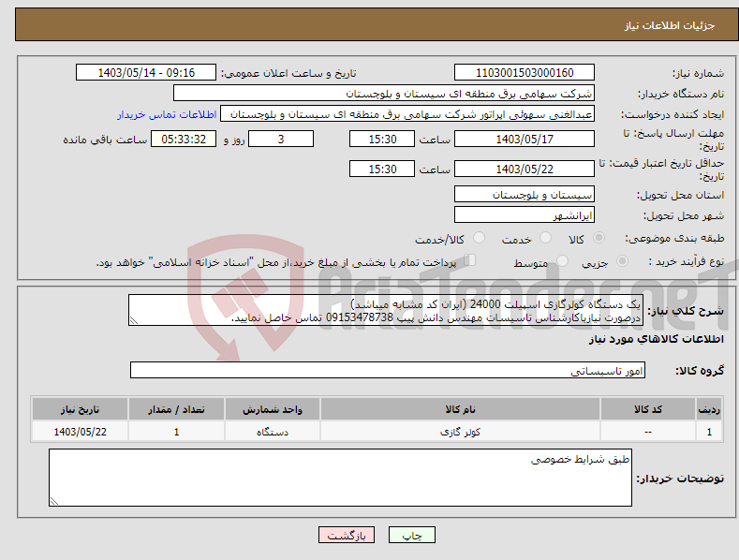Click the گروه کالا field امور تاسیساتی
This screenshot has width=739, height=560.
pyautogui.click(x=388, y=371)
